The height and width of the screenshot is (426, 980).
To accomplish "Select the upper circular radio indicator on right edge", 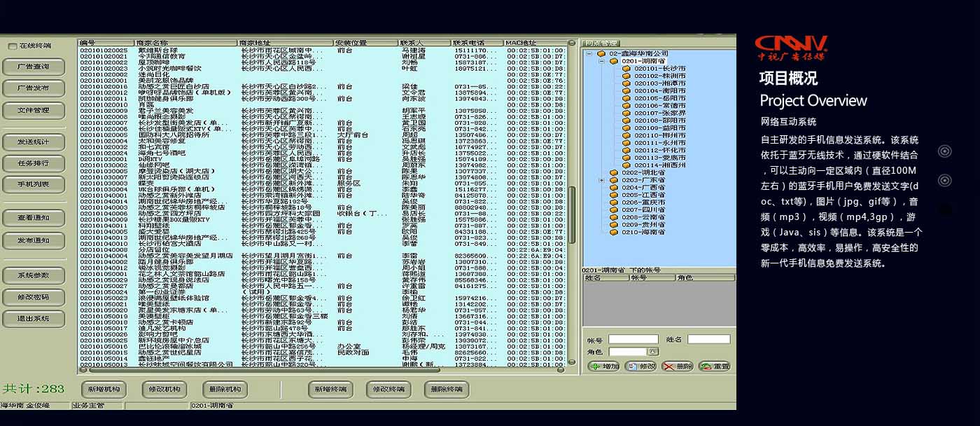I will [x=944, y=151].
